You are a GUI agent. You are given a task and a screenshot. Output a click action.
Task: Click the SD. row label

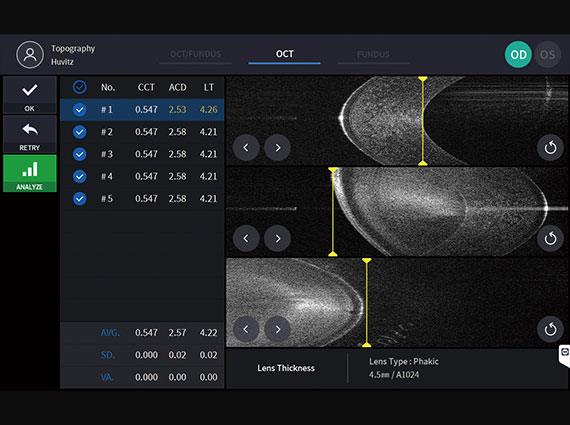click(107, 355)
